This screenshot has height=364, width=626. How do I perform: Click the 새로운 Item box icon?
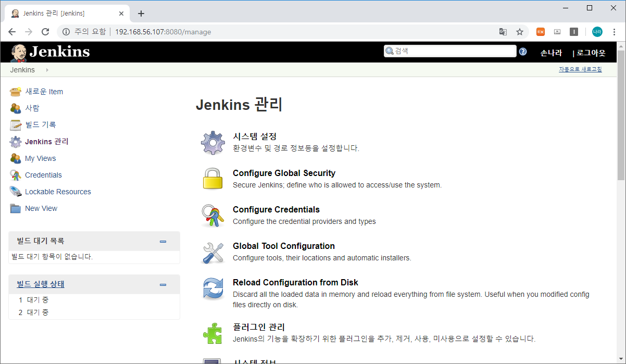click(16, 92)
